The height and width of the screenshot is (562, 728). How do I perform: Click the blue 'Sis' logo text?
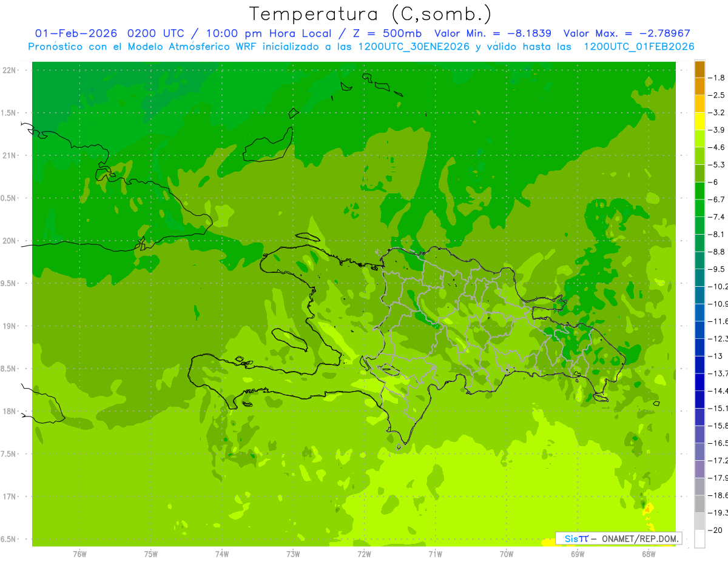click(x=571, y=538)
